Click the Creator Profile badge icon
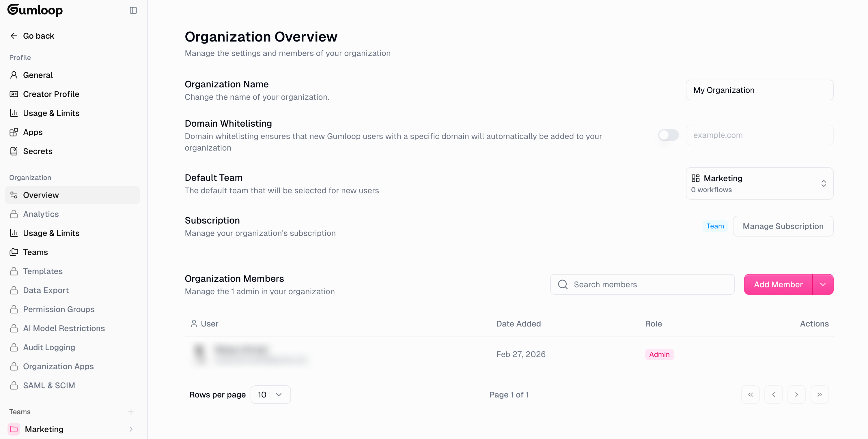 14,94
